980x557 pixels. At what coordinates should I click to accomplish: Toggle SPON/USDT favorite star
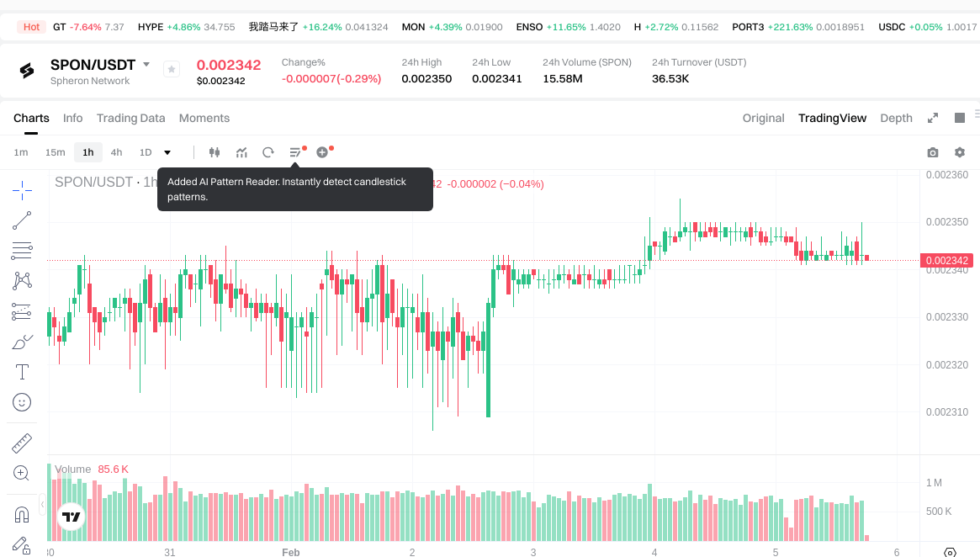pos(172,70)
